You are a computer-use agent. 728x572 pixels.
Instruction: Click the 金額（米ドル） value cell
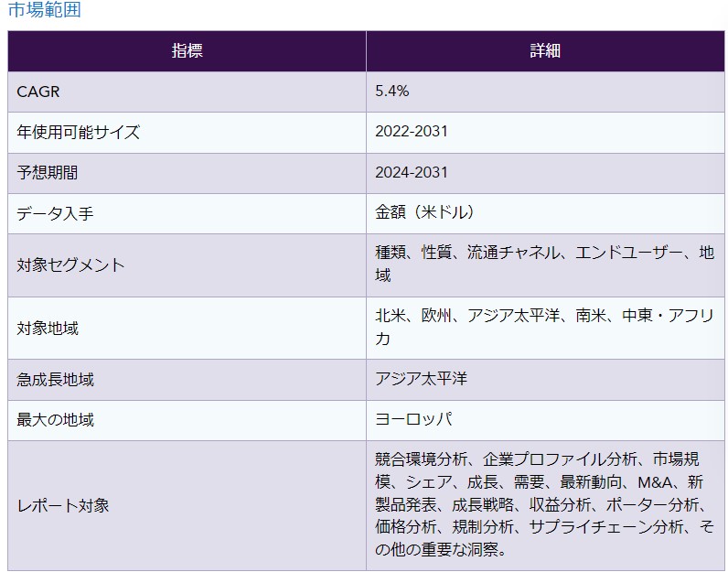[425, 213]
